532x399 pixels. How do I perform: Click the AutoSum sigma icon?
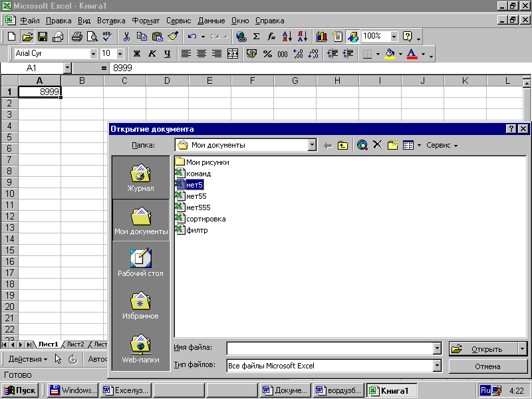257,37
